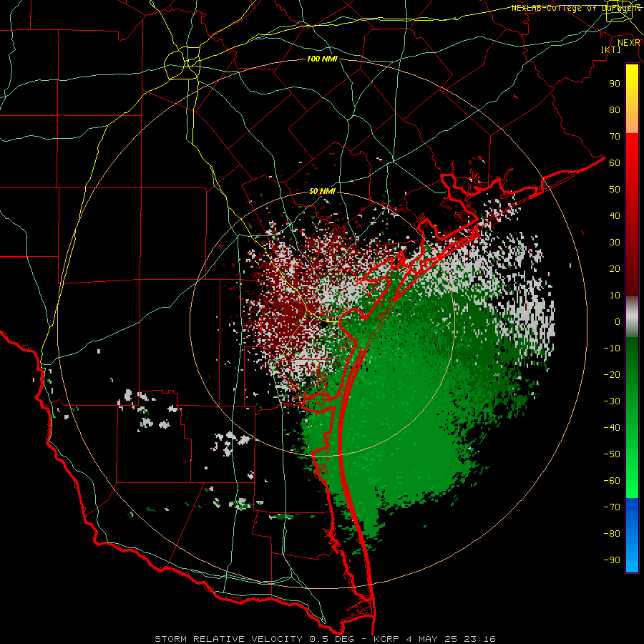644x644 pixels.
Task: Click the [KT] units label above scale
Action: pos(611,49)
